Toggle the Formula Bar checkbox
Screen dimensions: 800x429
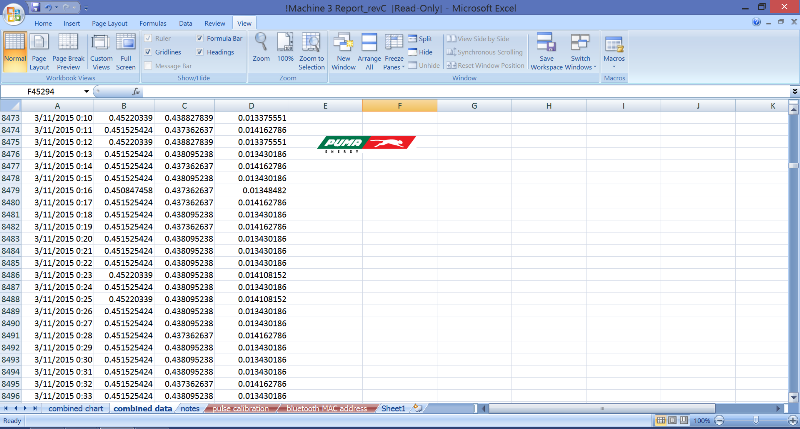tap(200, 38)
